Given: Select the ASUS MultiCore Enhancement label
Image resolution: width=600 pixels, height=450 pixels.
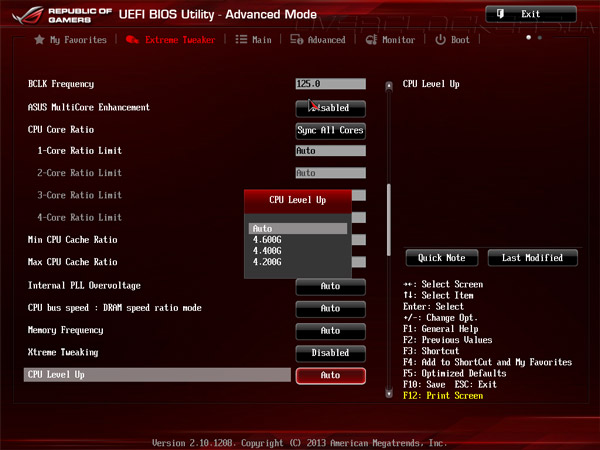Looking at the screenshot, I should (x=89, y=107).
